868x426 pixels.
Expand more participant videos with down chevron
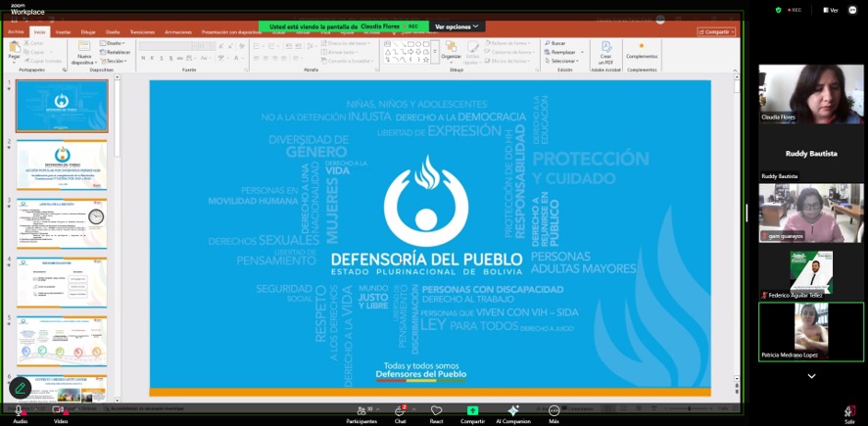(811, 376)
